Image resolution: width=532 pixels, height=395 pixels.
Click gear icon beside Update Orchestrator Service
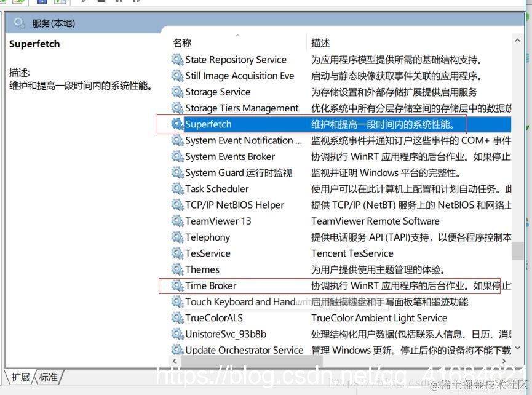click(x=177, y=349)
